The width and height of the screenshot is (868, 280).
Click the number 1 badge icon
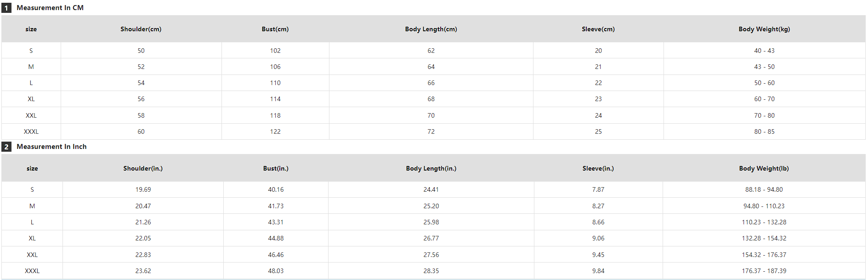(6, 8)
